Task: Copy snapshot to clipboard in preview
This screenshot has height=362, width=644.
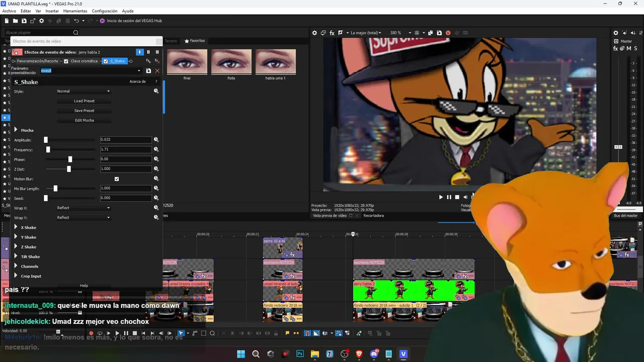Action: (431, 33)
